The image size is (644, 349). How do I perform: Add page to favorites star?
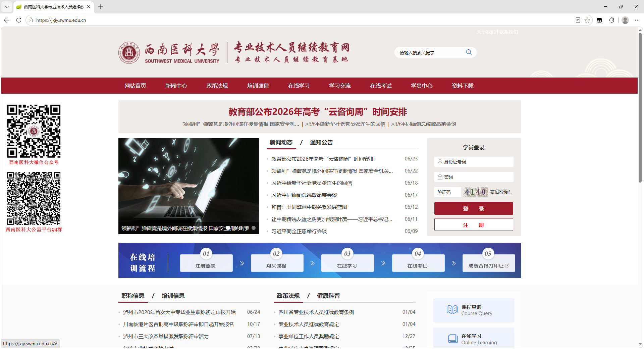[587, 20]
